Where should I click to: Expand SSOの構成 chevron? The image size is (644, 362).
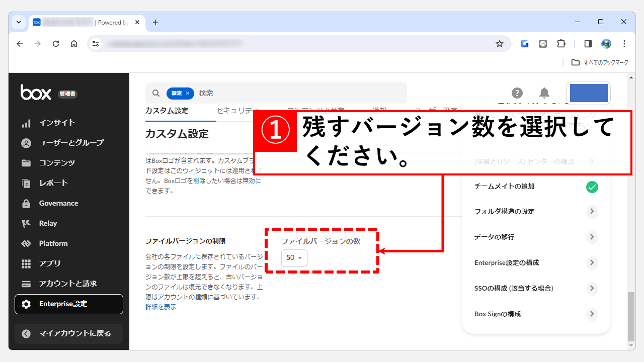(x=592, y=289)
